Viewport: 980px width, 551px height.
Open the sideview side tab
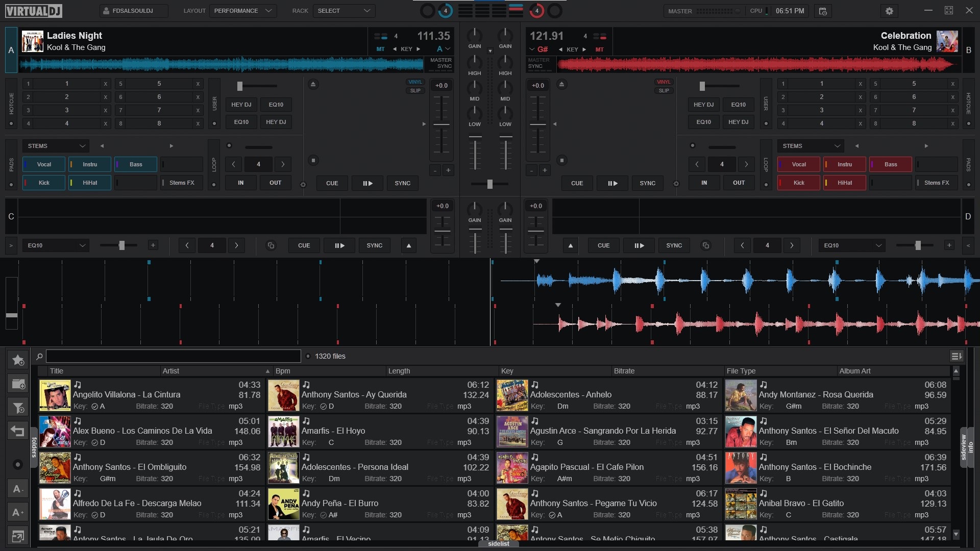point(964,447)
